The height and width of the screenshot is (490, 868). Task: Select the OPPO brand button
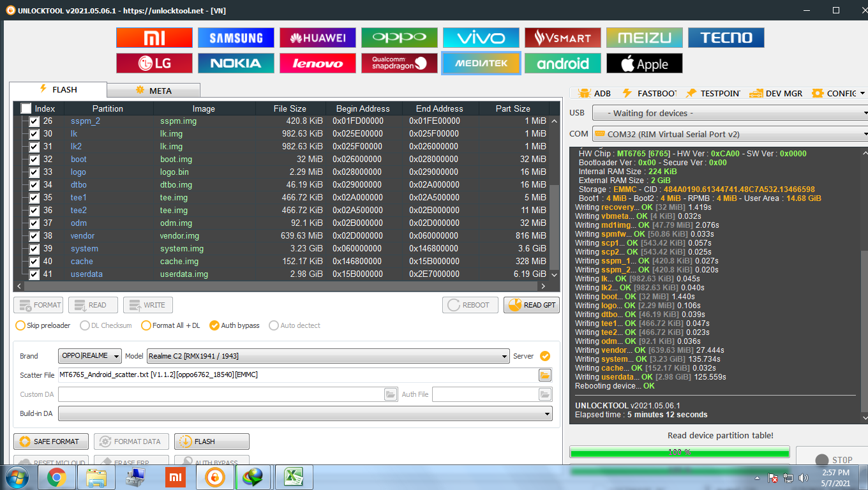click(400, 38)
